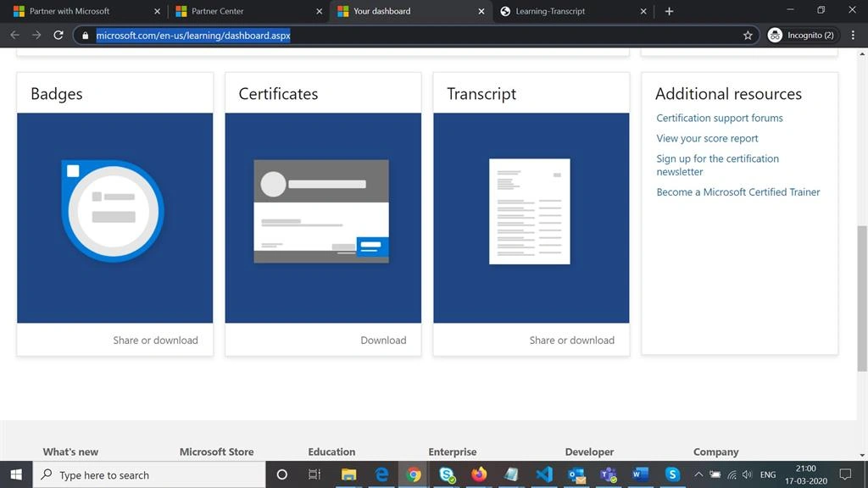Screen dimensions: 868x488
Task: Show hidden system tray icons
Action: [698, 474]
